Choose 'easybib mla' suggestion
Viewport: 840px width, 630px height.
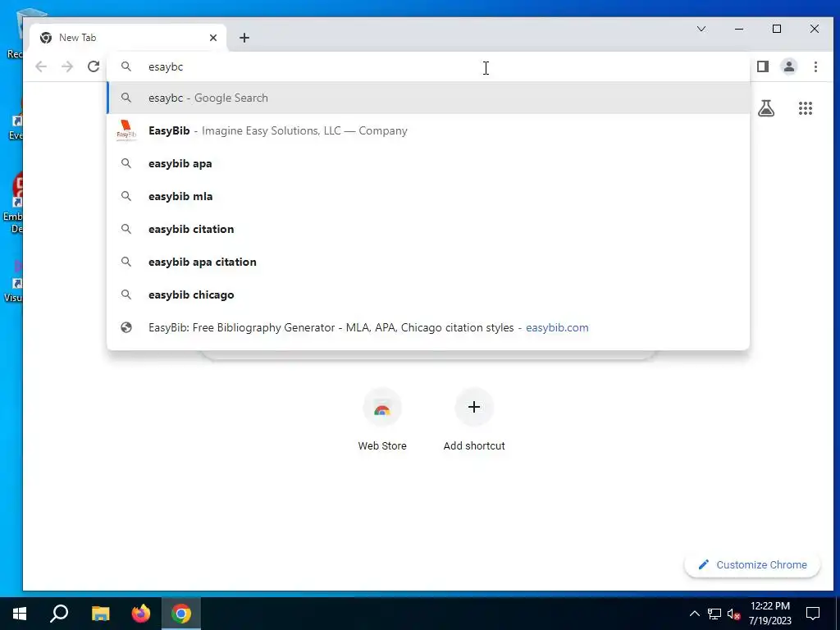tap(428, 196)
